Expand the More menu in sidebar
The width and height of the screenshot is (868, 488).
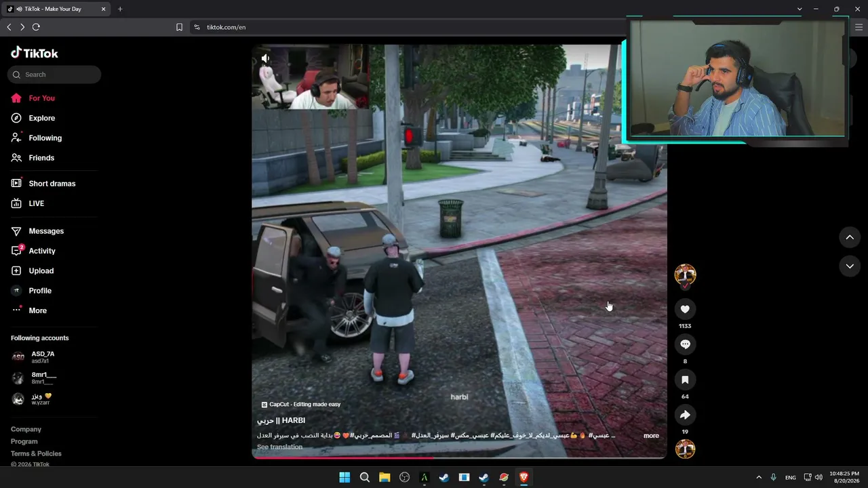click(x=29, y=310)
